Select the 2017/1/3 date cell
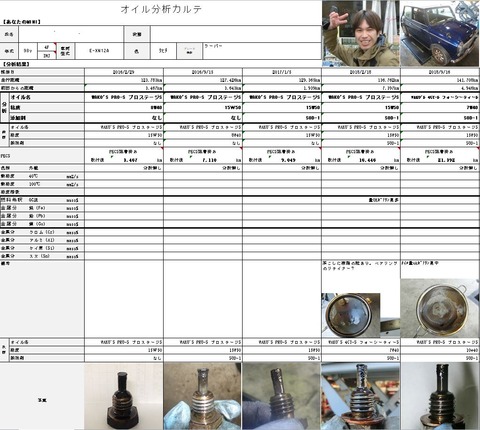 pyautogui.click(x=282, y=72)
